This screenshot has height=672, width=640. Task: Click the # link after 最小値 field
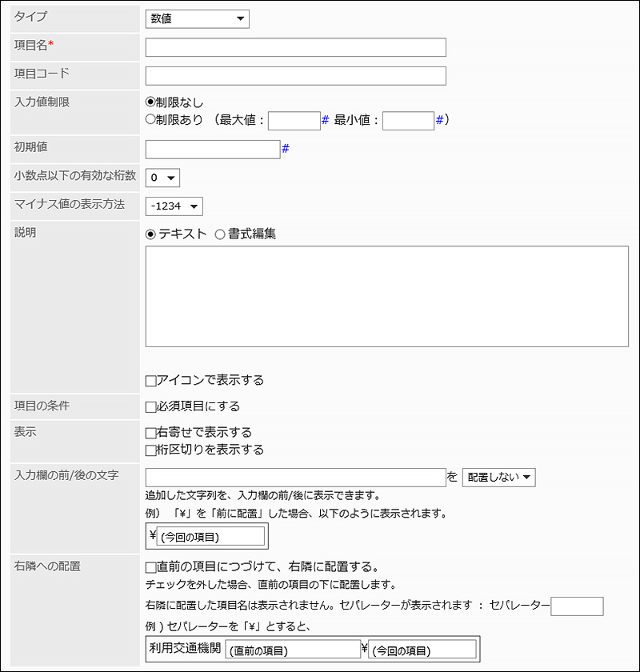[x=439, y=120]
